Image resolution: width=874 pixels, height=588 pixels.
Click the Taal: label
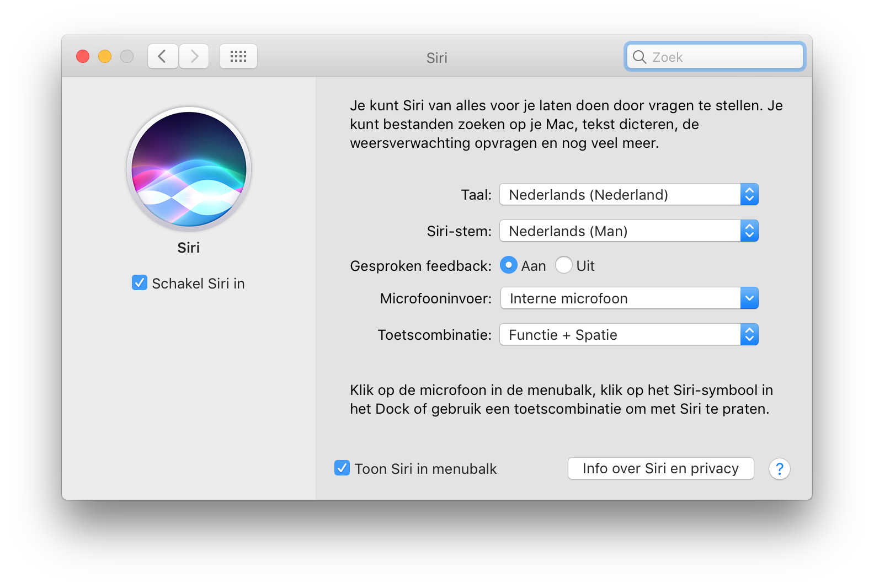(476, 195)
